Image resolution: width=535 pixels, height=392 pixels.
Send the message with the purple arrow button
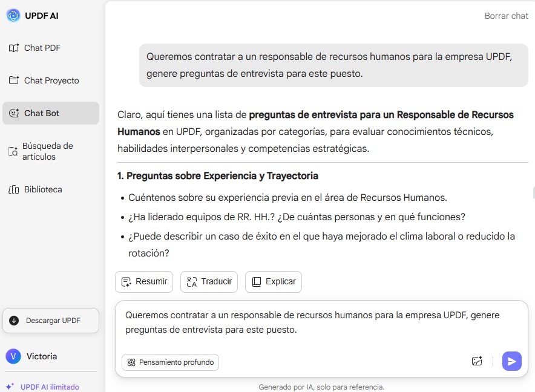pyautogui.click(x=512, y=361)
